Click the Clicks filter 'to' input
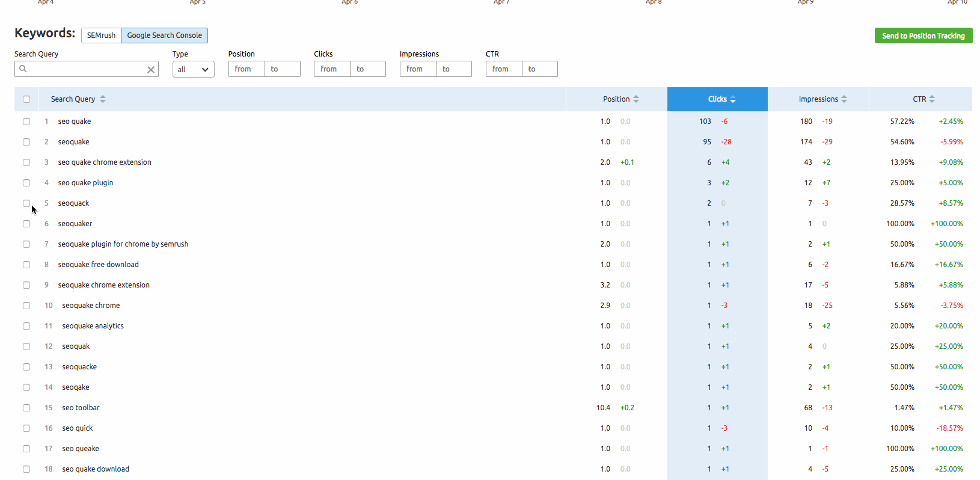 (368, 69)
